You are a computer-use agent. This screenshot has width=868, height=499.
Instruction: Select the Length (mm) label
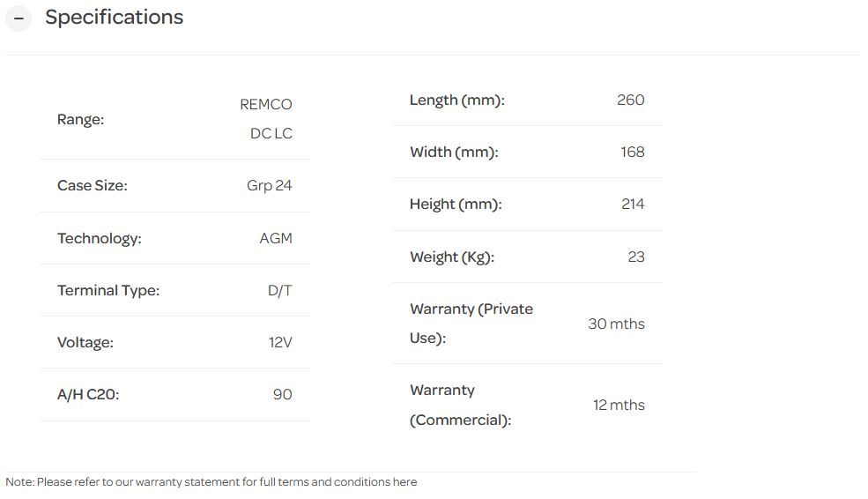pos(456,100)
